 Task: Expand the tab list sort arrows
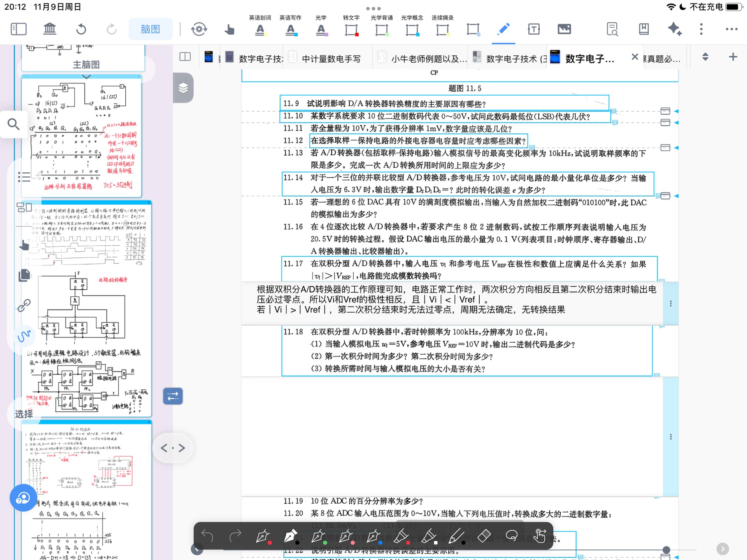[x=705, y=57]
